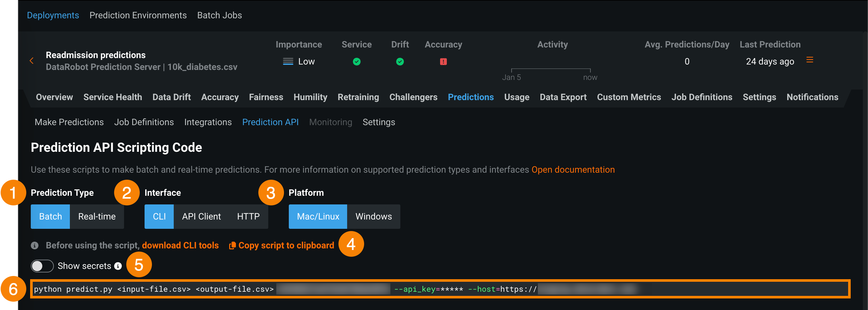Screen dimensions: 868x310
Task: Select Real-time prediction type
Action: pos(97,217)
